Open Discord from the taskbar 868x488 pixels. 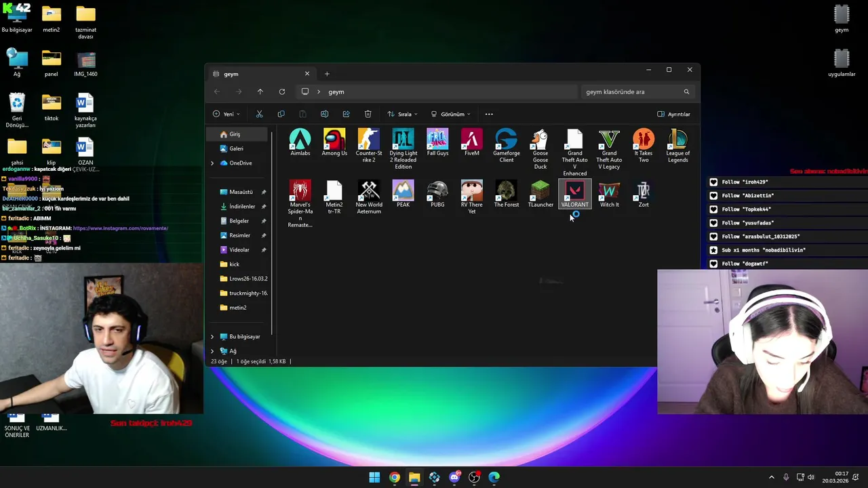tap(454, 477)
